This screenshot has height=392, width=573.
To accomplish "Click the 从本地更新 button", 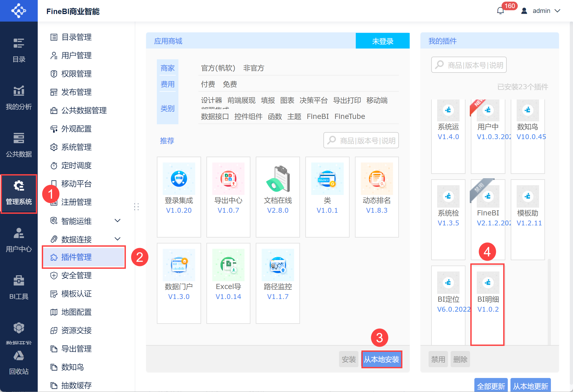I will coord(531,386).
